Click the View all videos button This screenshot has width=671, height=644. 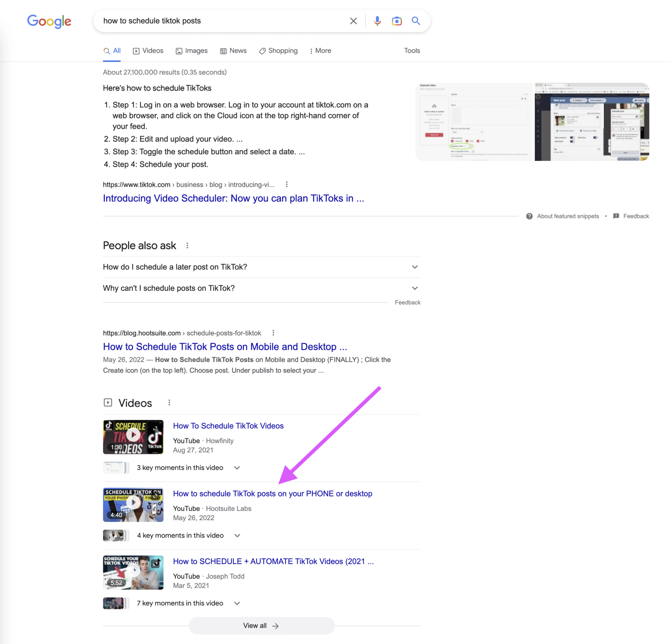[x=261, y=625]
